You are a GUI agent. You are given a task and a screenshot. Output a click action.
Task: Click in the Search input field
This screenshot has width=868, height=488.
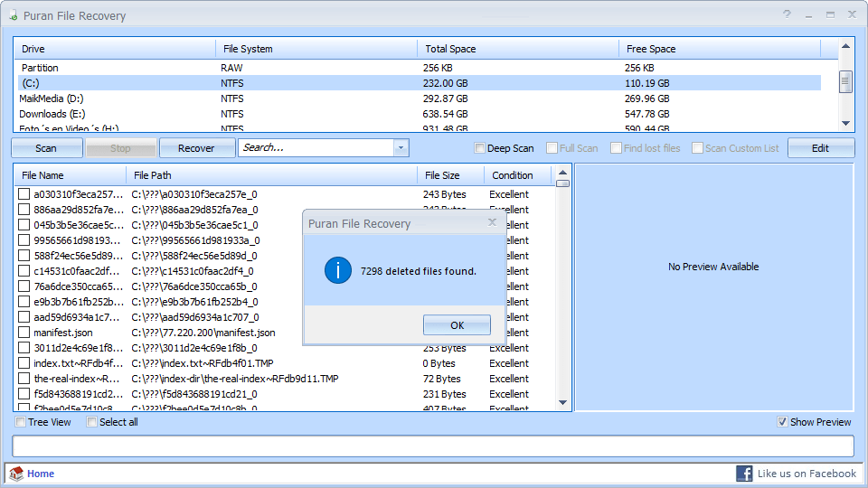316,147
